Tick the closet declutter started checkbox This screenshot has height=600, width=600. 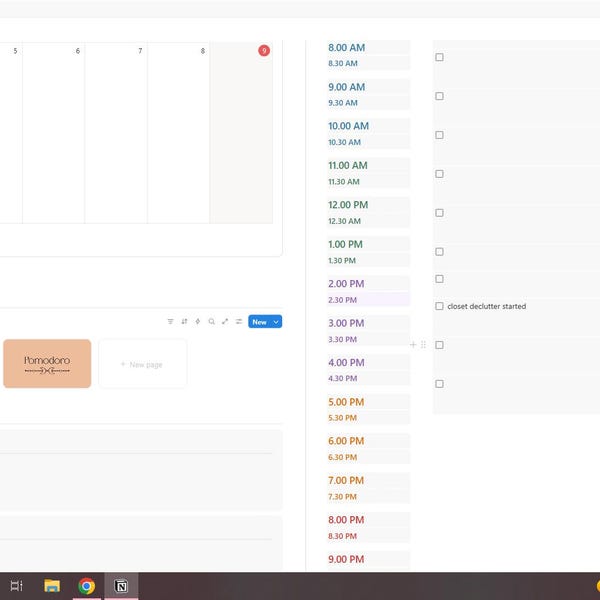[439, 306]
